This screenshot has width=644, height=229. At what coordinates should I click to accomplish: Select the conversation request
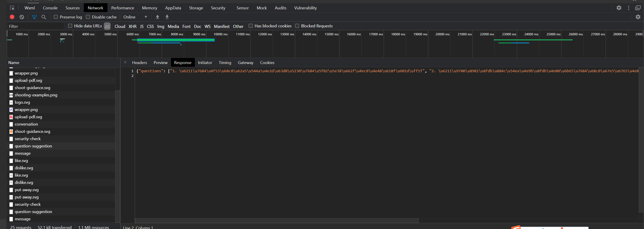click(61, 124)
